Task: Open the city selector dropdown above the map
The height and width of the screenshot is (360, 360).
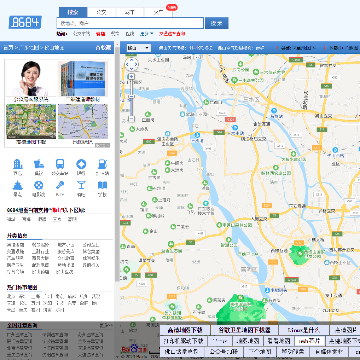Action: point(139,48)
